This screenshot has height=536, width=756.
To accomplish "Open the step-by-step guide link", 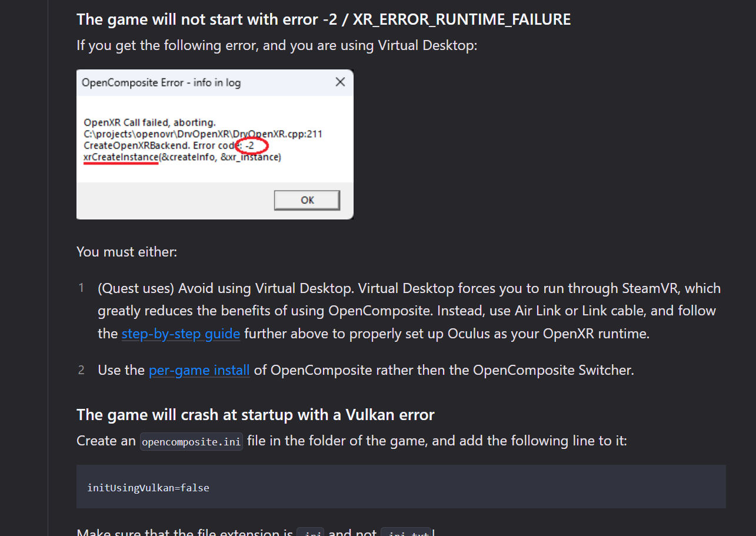I will [x=181, y=334].
